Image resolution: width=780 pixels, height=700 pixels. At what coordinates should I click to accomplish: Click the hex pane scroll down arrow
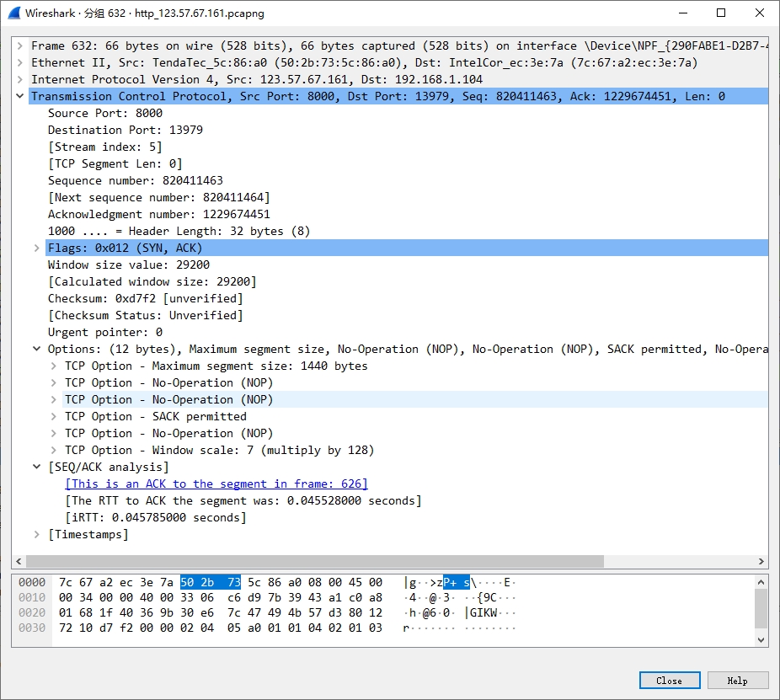[x=761, y=639]
